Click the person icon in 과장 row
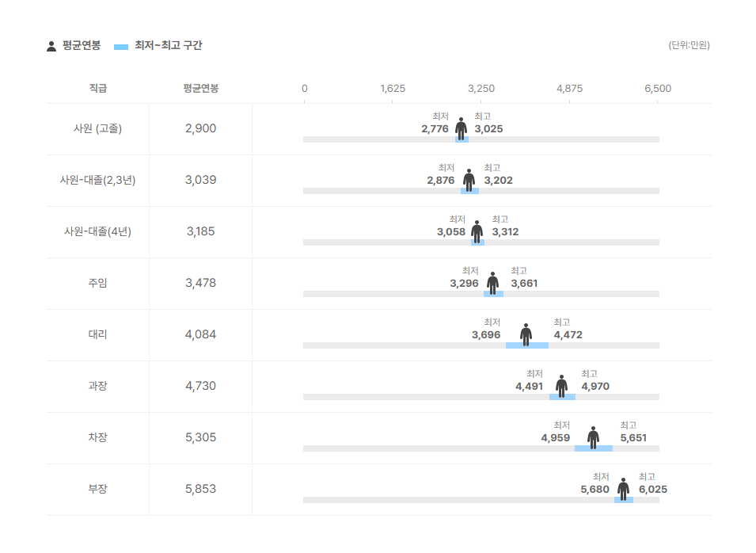This screenshot has height=553, width=756. [x=562, y=387]
